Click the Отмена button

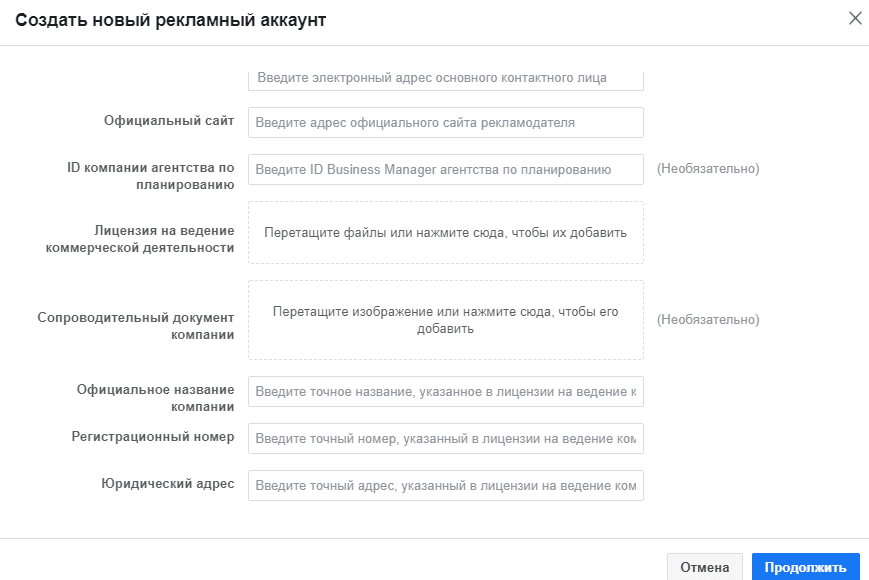pos(704,567)
